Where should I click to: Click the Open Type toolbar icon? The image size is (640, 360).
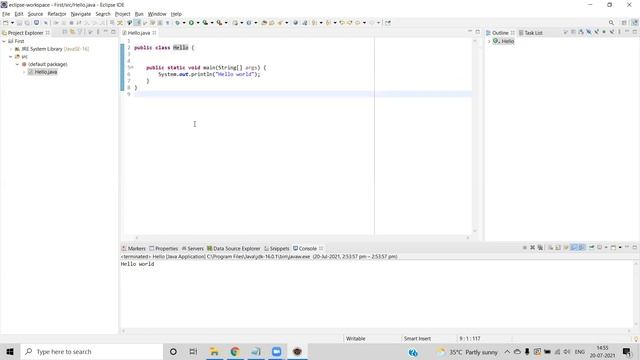(x=264, y=23)
